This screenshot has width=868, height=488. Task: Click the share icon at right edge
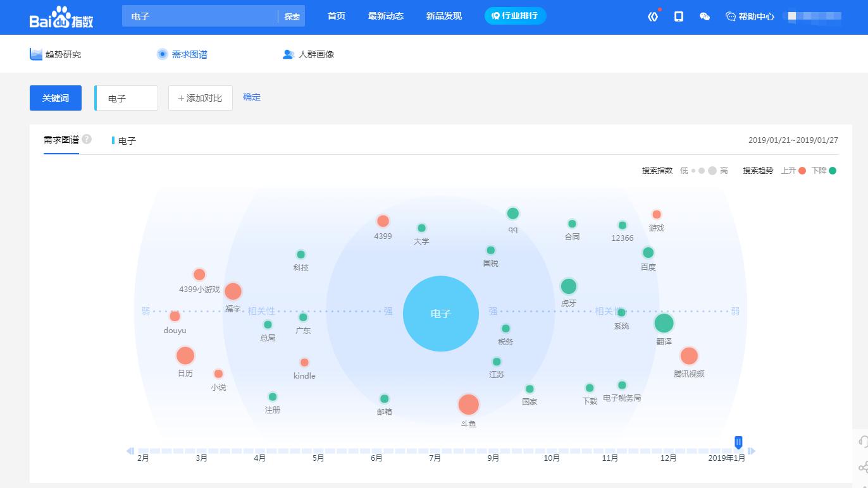(x=863, y=467)
